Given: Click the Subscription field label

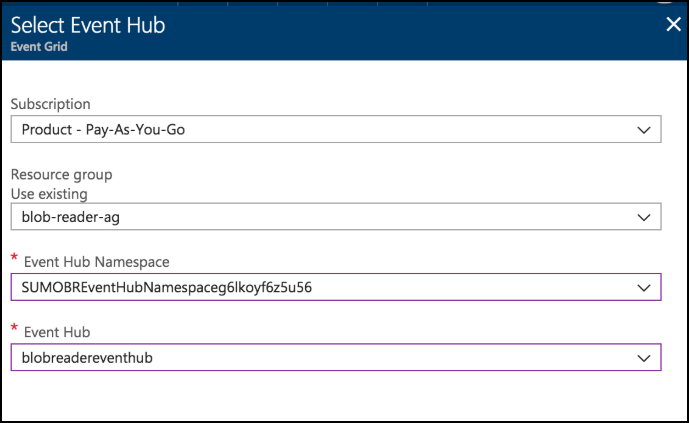Looking at the screenshot, I should [x=50, y=104].
